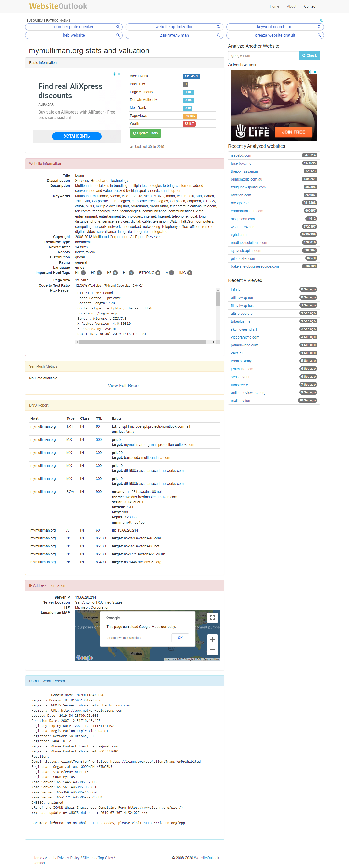Screen dimensions: 349x868
Task: Open footer Top Sites link
Action: pyautogui.click(x=106, y=858)
